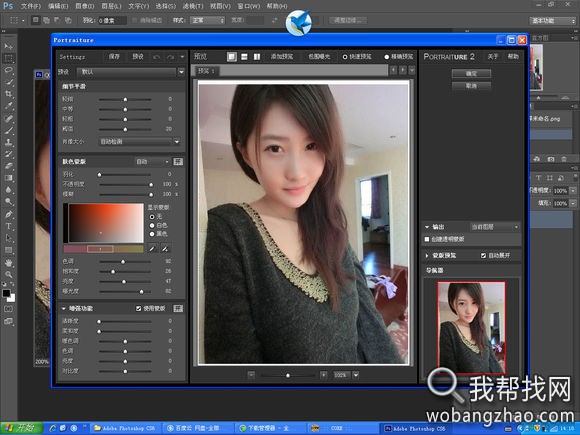Click the preview zoom slider below image
This screenshot has height=435, width=580.
click(287, 375)
